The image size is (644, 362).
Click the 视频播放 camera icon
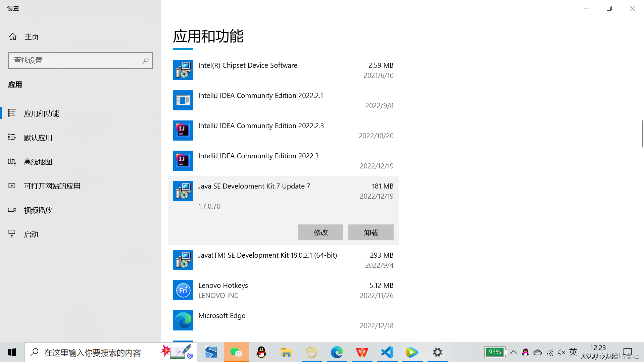click(x=12, y=210)
